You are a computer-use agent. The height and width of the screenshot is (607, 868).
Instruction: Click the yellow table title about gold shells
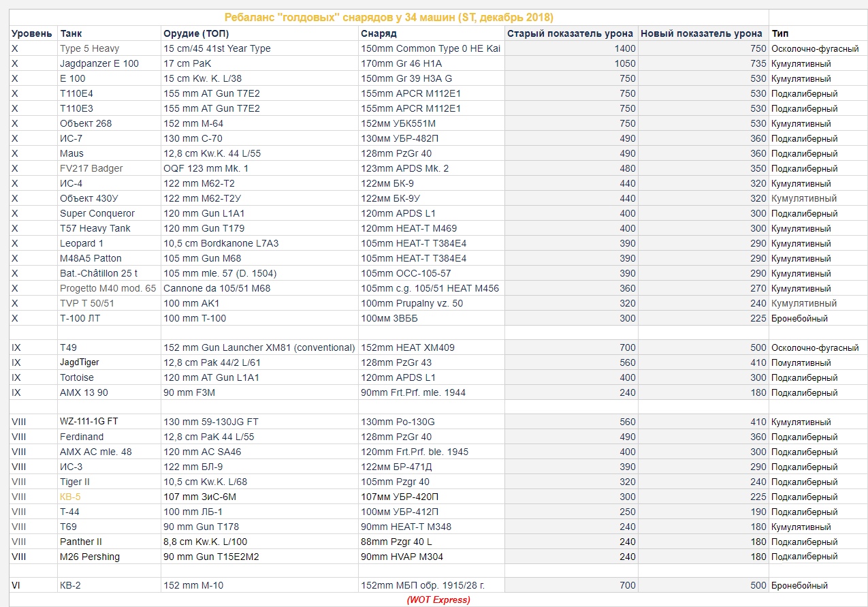[389, 17]
